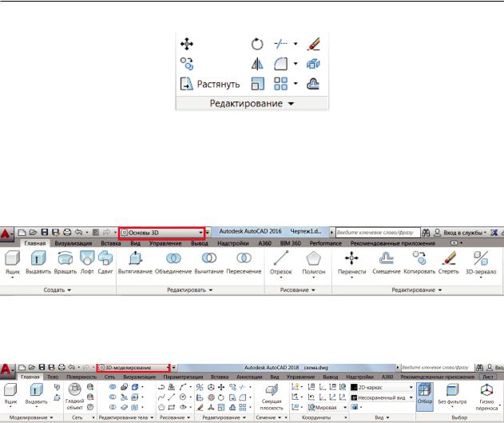Switch to the Поверхность tab in AutoCAD 2018
504x423 pixels.
coord(81,377)
